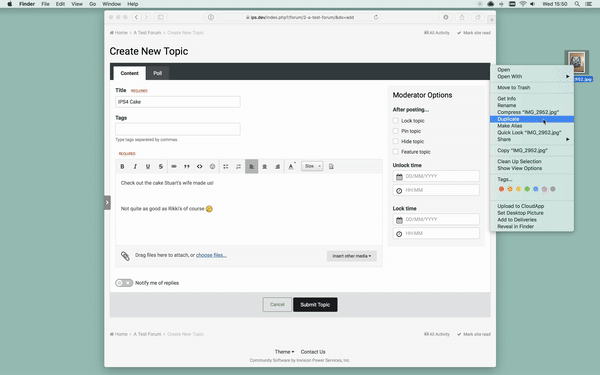Image resolution: width=600 pixels, height=375 pixels.
Task: Toggle underline formatting in the editor
Action: (x=148, y=166)
